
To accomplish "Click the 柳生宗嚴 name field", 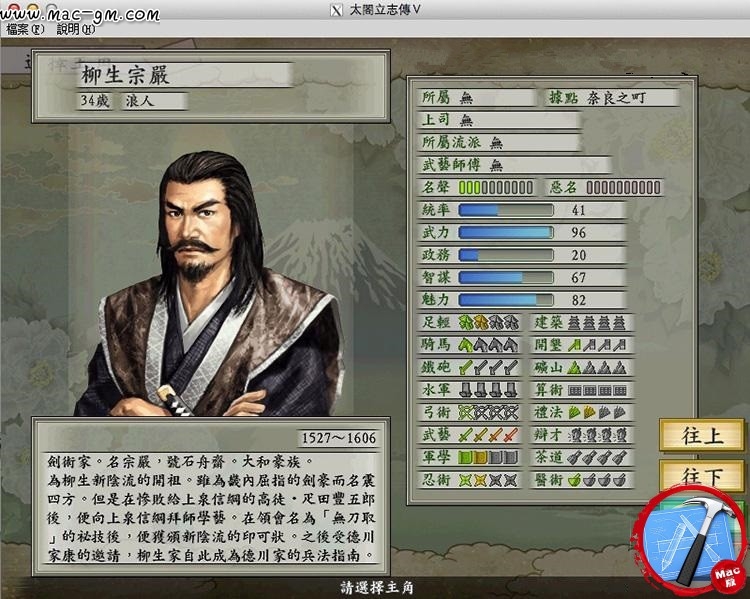I will tap(185, 75).
